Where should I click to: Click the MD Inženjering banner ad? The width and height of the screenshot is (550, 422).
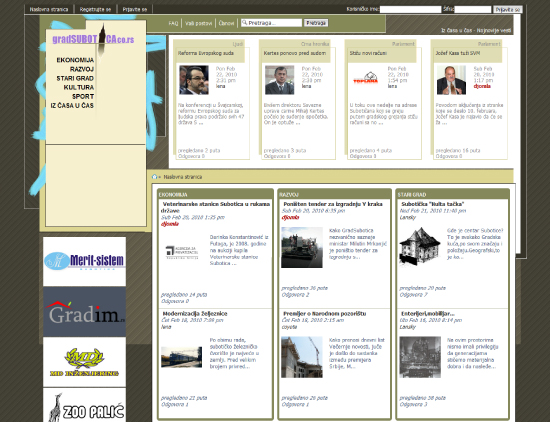coord(84,362)
